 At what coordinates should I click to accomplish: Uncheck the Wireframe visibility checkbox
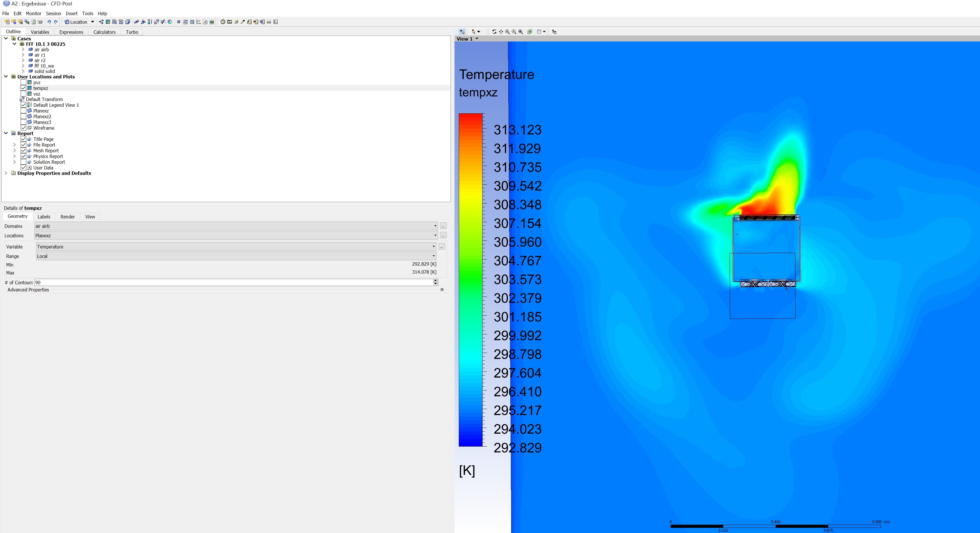(23, 128)
